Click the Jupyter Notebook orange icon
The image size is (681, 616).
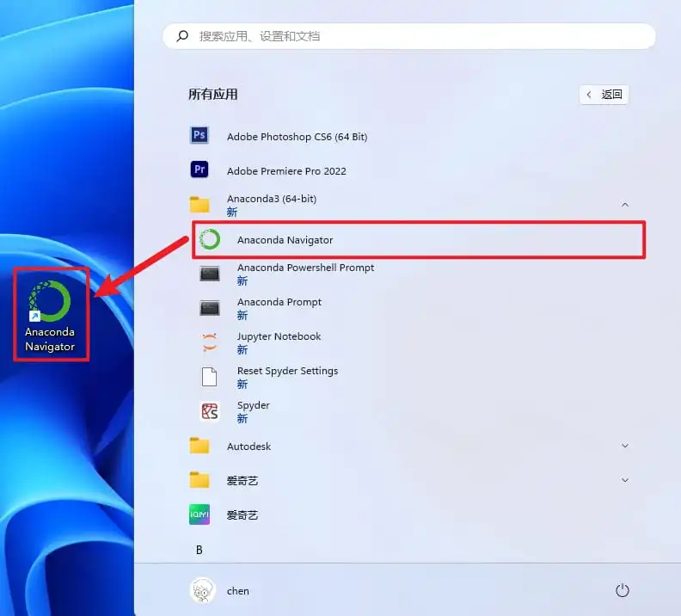pos(210,342)
